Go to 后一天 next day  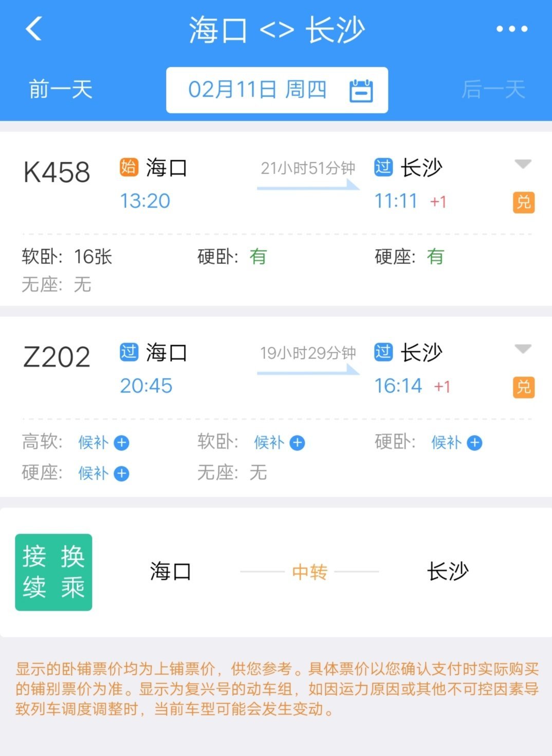point(493,89)
